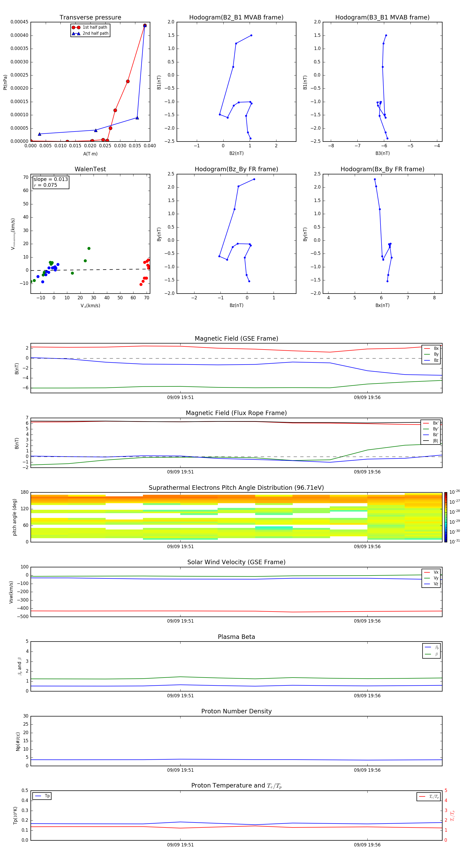Screen dimensions: 473x868
Task: Click the pitch angle colorbar
Action: point(446,517)
